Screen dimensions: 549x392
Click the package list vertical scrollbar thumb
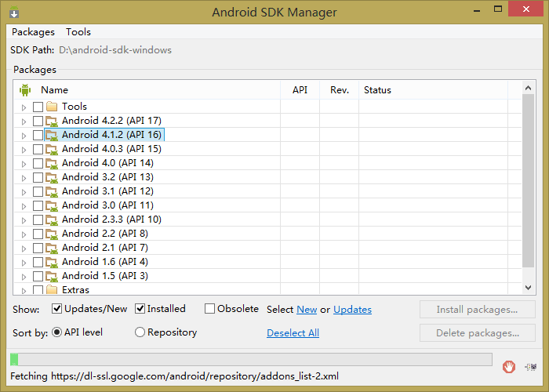pyautogui.click(x=528, y=180)
